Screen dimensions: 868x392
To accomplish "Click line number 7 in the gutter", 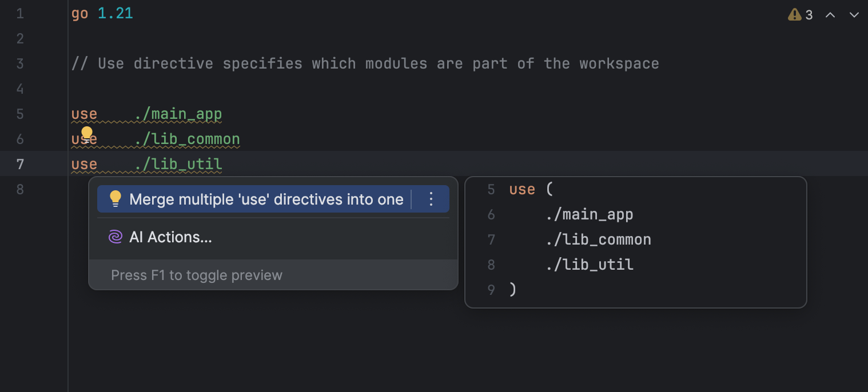I will (20, 164).
